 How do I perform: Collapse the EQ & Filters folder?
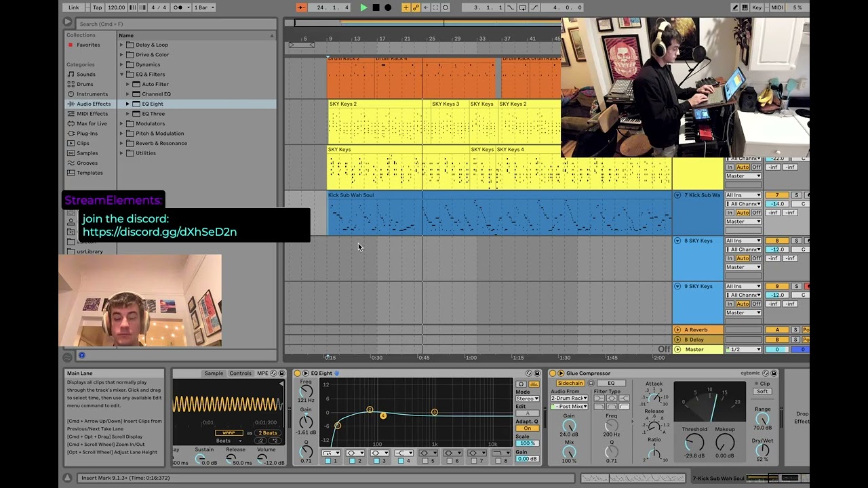point(121,75)
